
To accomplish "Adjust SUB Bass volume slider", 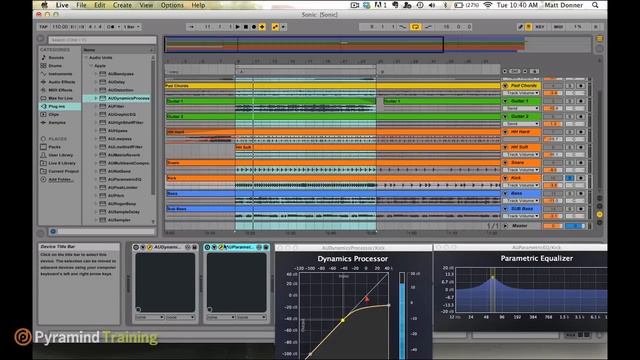I will tap(553, 216).
